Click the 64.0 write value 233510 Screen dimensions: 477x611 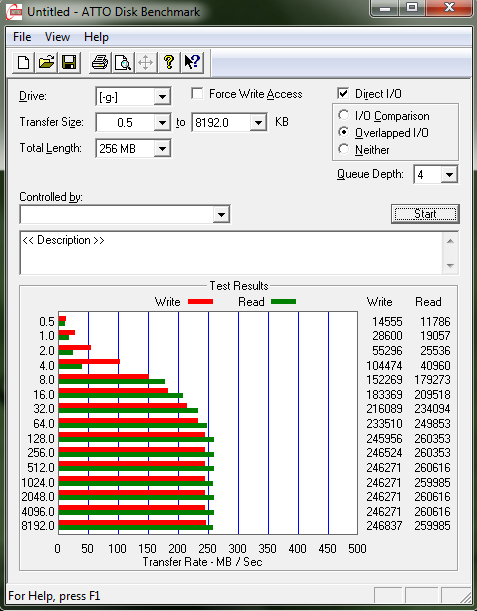click(x=384, y=423)
